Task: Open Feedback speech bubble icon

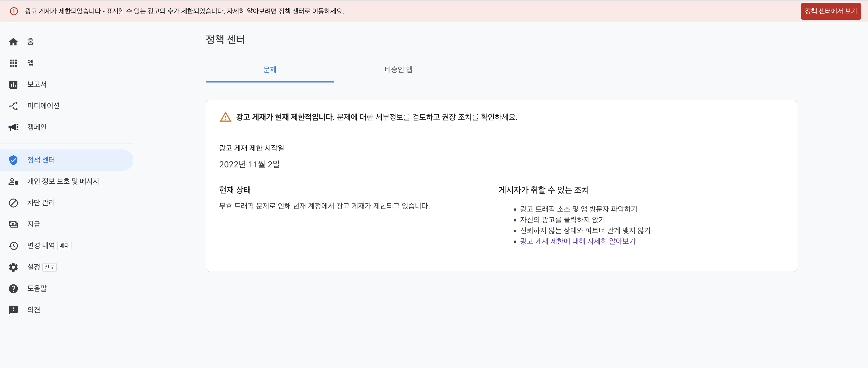Action: point(13,310)
